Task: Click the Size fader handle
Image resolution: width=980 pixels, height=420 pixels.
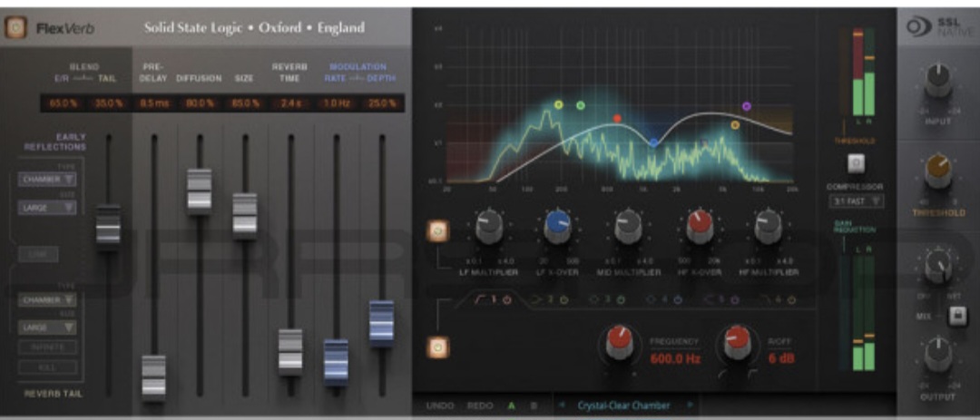Action: 245,214
